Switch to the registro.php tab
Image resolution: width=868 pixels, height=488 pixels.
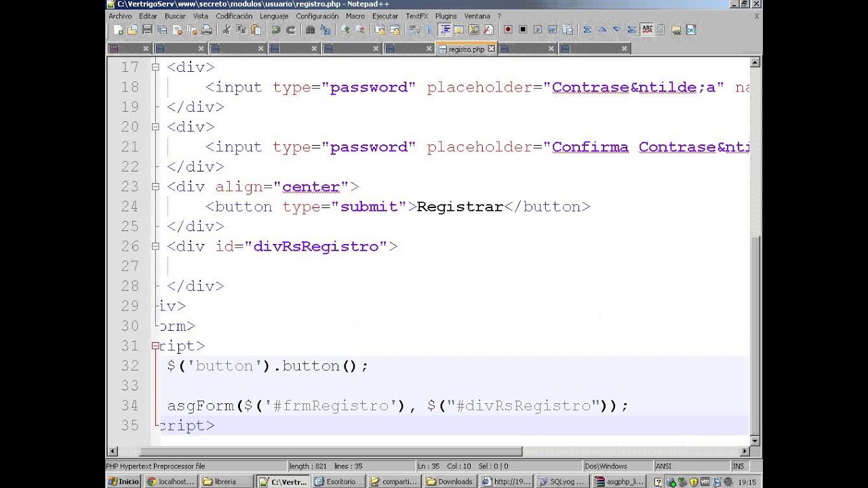(x=466, y=49)
